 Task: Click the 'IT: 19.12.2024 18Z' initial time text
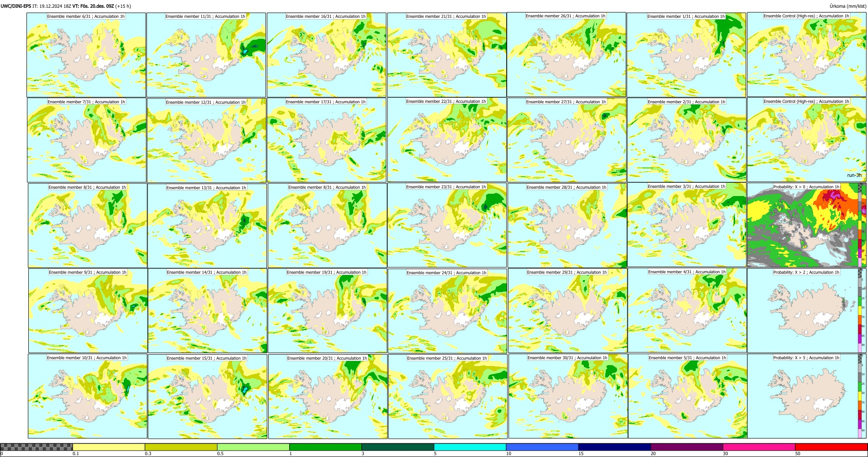coord(52,6)
